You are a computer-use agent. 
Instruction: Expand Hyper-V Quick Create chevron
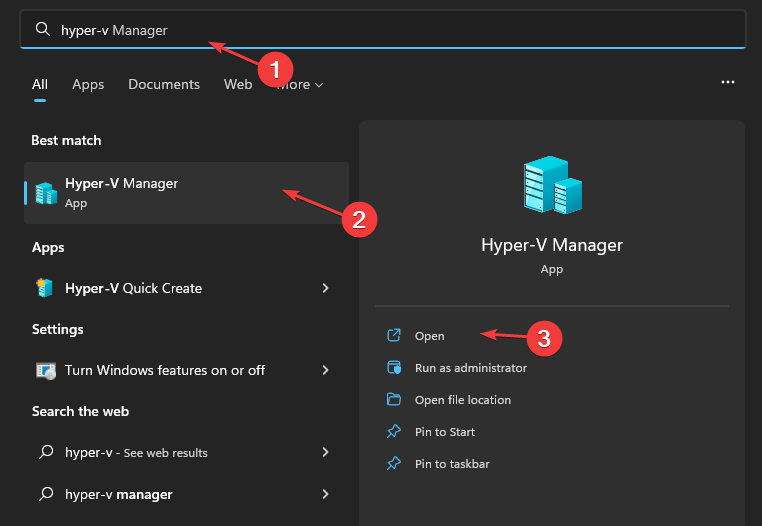click(325, 288)
